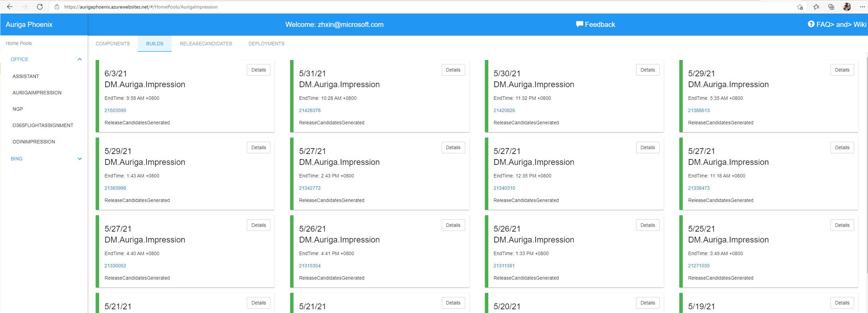Open build link 21330052
868x313 pixels.
coord(115,266)
